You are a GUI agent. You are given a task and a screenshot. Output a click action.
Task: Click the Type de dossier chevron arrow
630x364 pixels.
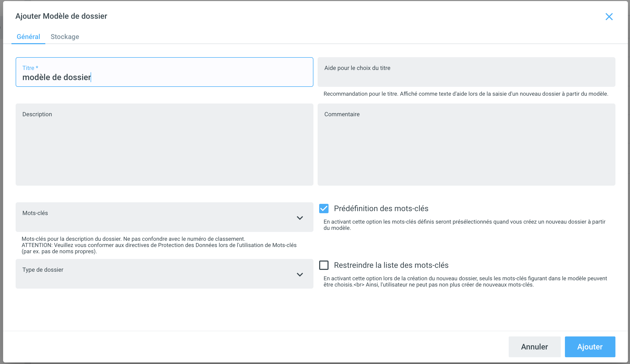coord(300,275)
